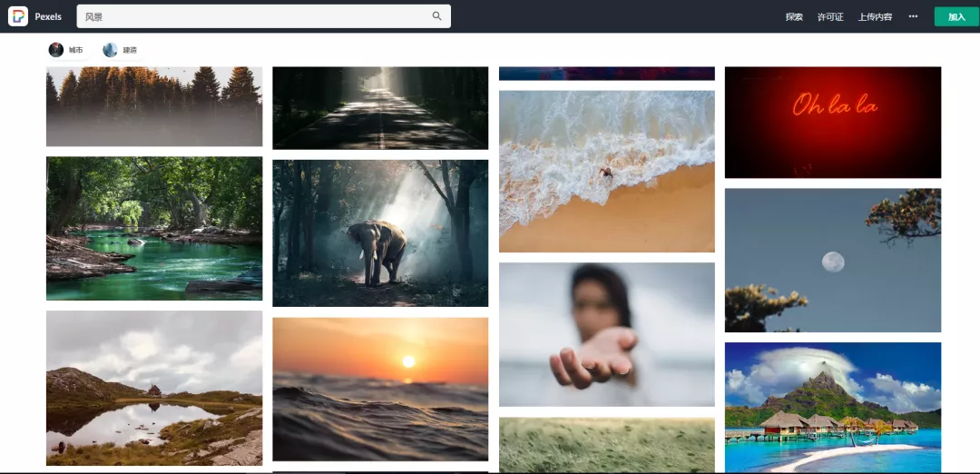The height and width of the screenshot is (474, 980).
Task: View the sunlit forest road photo
Action: [x=380, y=107]
